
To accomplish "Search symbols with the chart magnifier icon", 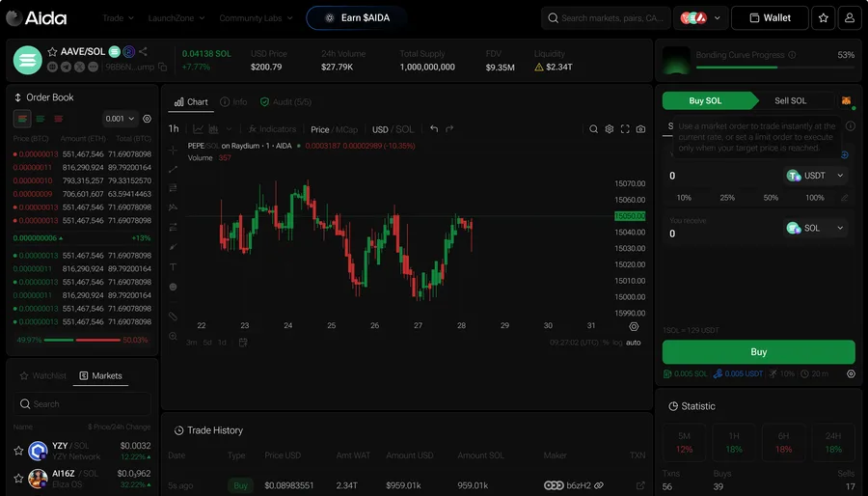I will tap(593, 129).
